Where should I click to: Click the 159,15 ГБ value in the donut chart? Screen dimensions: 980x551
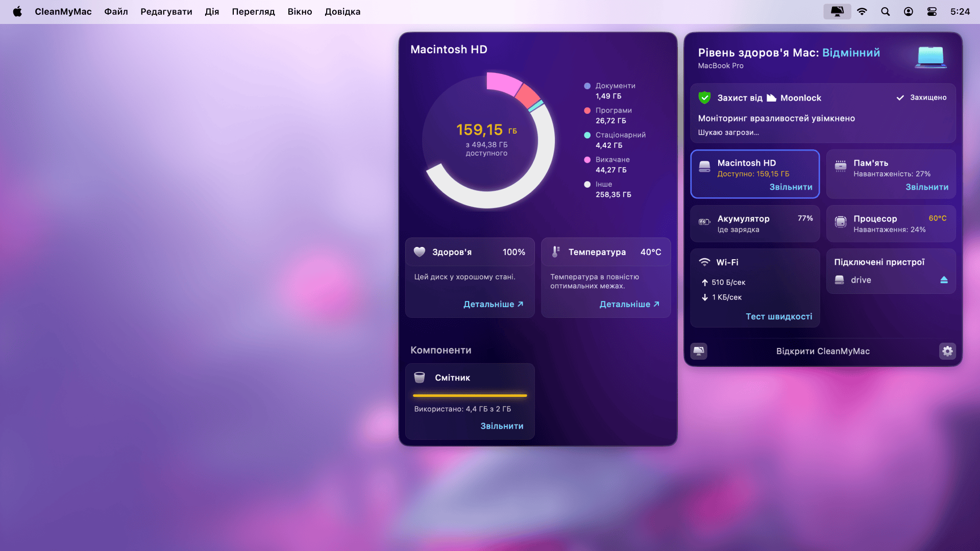tap(486, 130)
